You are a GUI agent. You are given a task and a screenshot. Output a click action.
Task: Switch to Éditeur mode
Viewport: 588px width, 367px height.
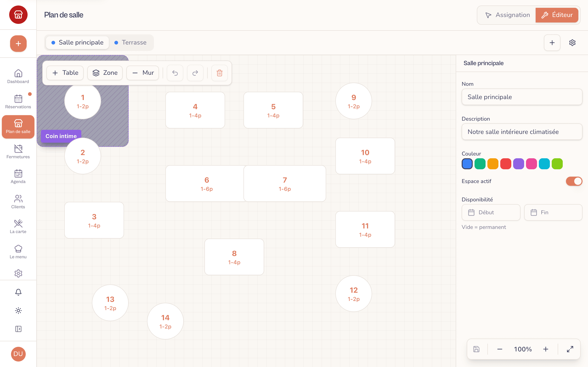click(557, 15)
